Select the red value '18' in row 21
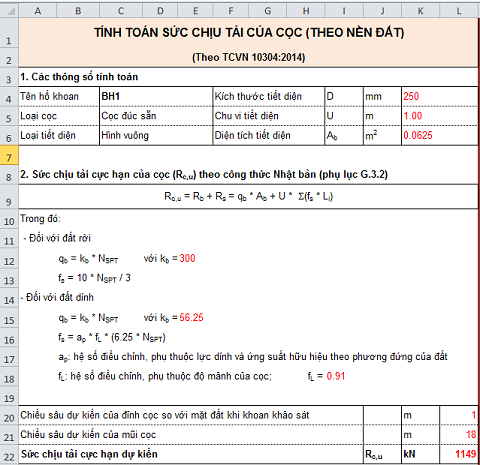Screen dimensions: 480x465 pyautogui.click(x=459, y=435)
